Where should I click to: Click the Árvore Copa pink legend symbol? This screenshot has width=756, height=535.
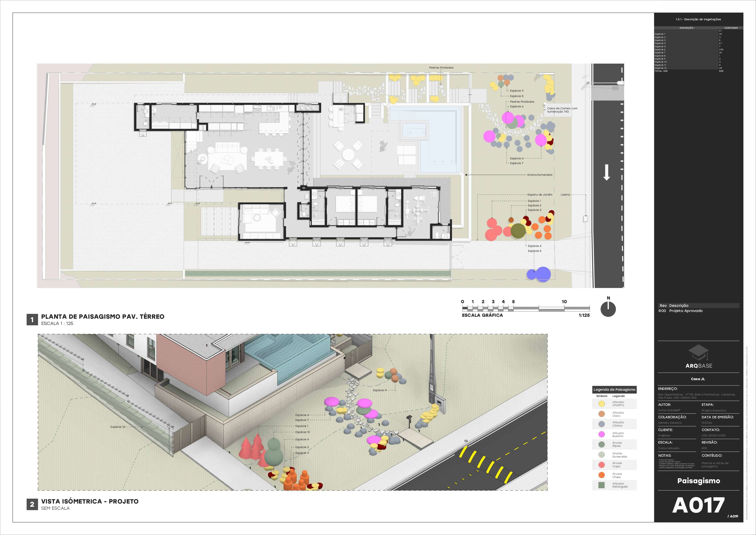click(601, 465)
